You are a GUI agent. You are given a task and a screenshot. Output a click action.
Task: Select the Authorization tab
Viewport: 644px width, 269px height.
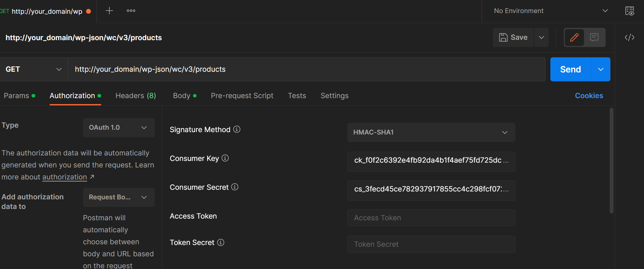click(x=75, y=96)
